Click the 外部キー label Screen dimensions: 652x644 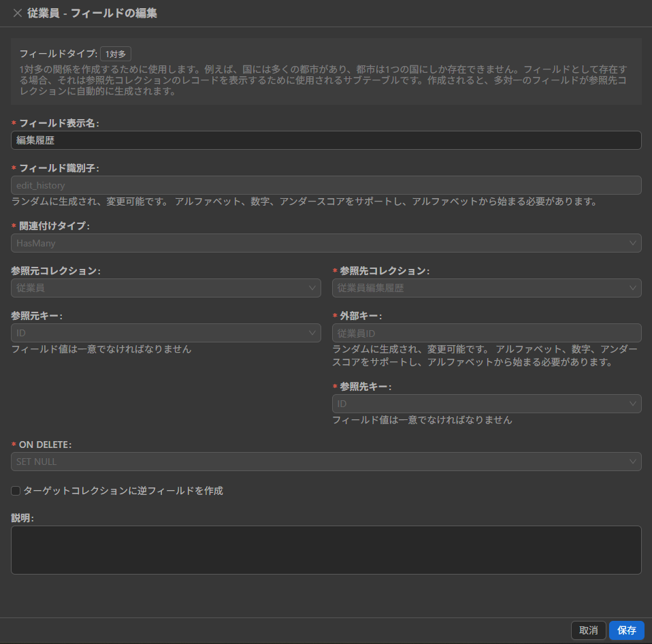(x=361, y=316)
